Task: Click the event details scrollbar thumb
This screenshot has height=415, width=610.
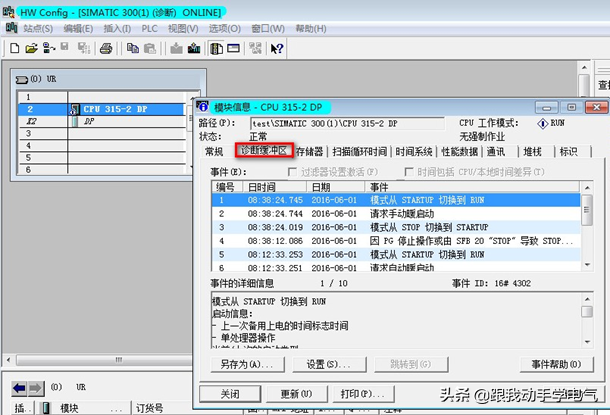Action: 587,312
